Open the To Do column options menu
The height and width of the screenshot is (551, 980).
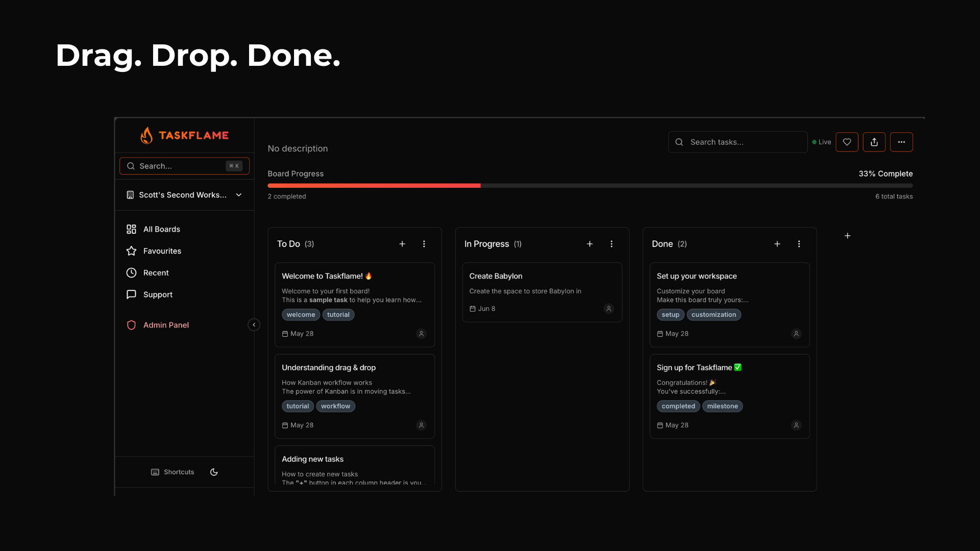424,244
